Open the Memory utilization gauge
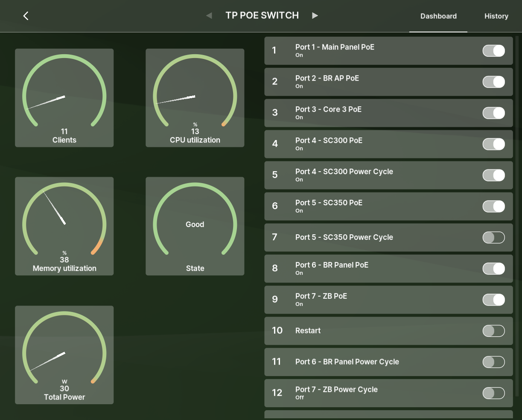The height and width of the screenshot is (420, 522). (x=64, y=226)
